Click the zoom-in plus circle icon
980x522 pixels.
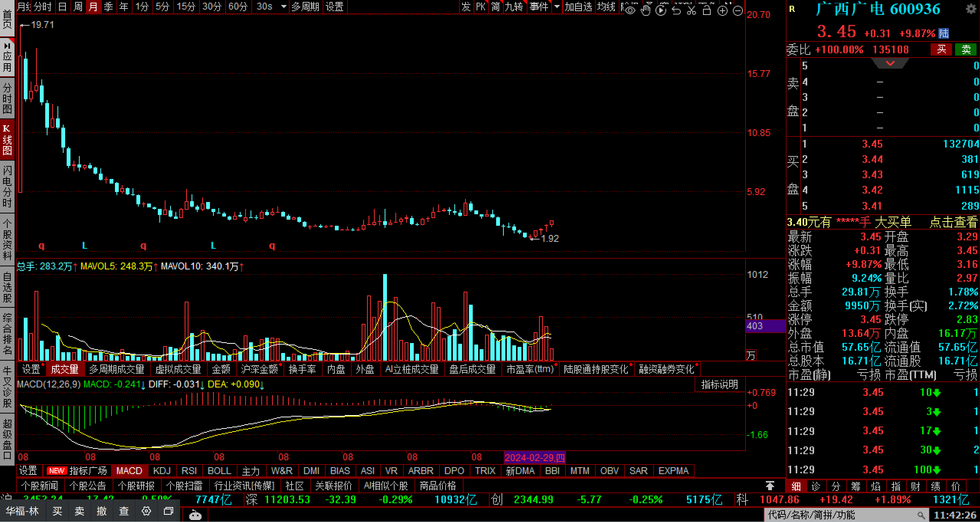[722, 11]
